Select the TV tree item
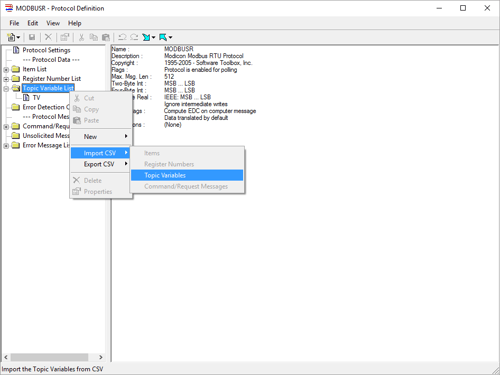The width and height of the screenshot is (500, 375). pos(36,98)
